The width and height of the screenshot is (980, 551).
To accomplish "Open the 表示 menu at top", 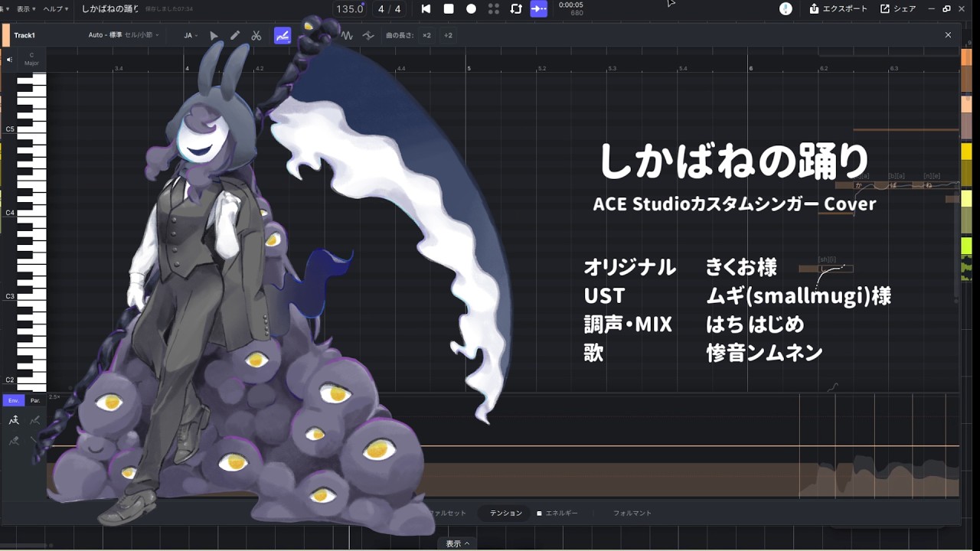I will 26,8.
